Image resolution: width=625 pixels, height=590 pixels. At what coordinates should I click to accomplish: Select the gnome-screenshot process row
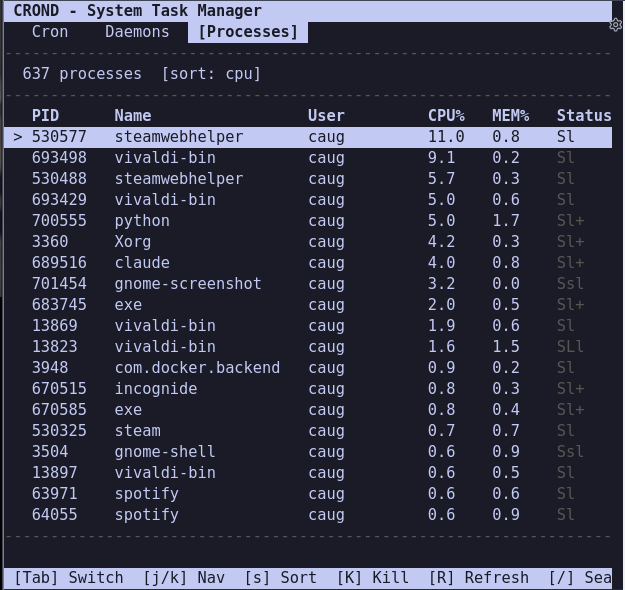point(308,284)
